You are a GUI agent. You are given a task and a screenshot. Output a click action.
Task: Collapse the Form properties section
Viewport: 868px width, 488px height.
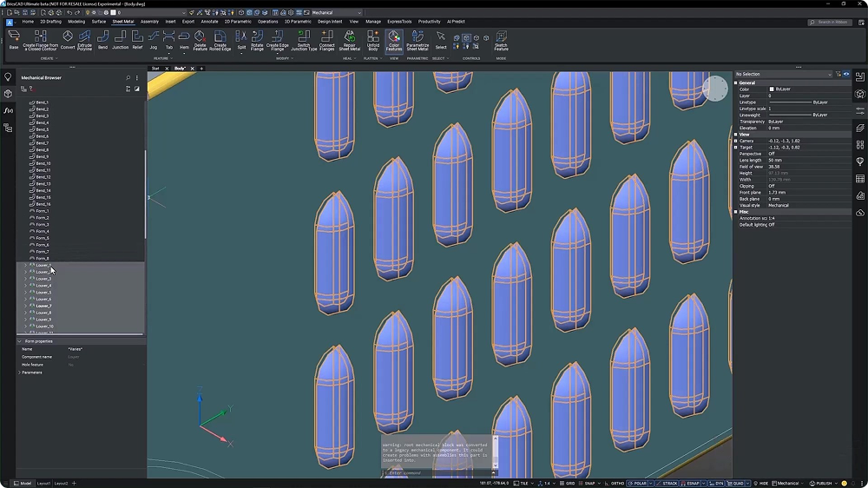click(20, 341)
